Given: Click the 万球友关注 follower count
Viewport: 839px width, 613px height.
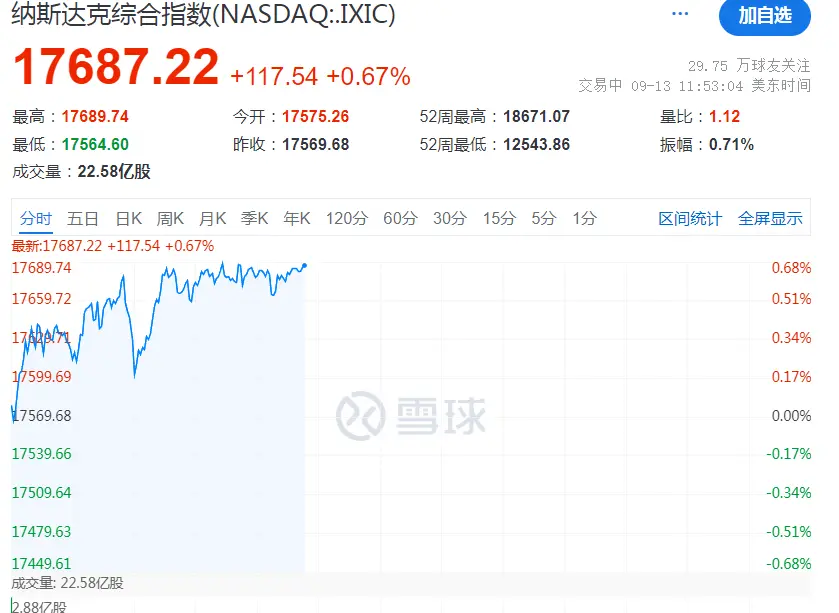Looking at the screenshot, I should (x=749, y=65).
